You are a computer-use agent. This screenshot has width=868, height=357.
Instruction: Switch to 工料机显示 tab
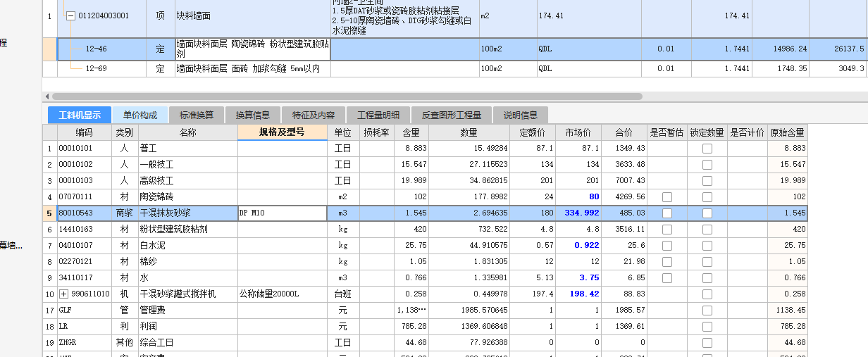pyautogui.click(x=80, y=115)
